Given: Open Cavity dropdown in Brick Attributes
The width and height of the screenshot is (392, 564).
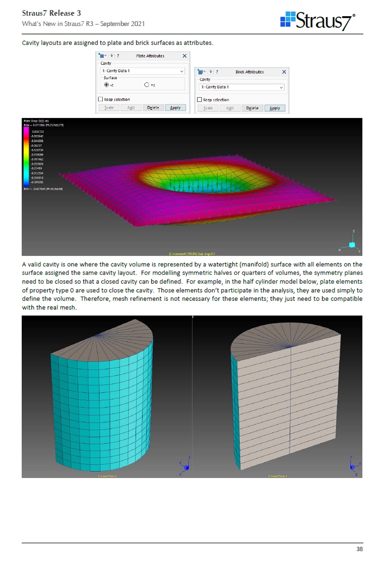Looking at the screenshot, I should click(x=281, y=87).
